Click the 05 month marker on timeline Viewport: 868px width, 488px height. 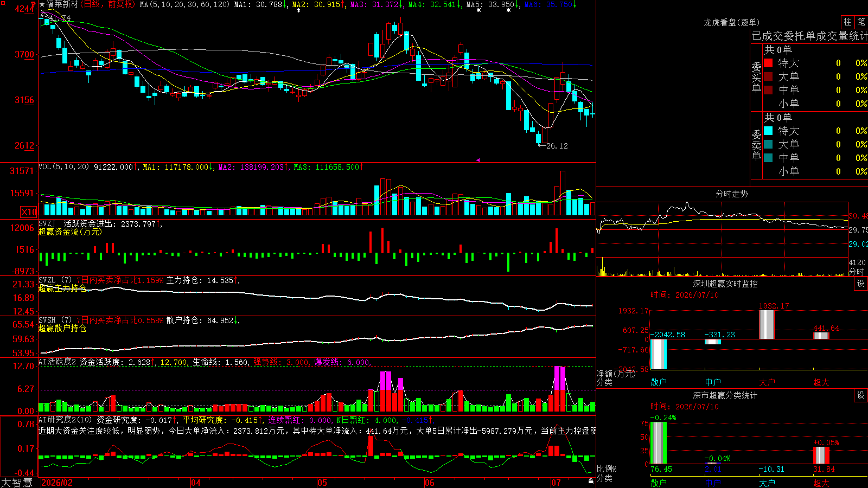tap(322, 483)
